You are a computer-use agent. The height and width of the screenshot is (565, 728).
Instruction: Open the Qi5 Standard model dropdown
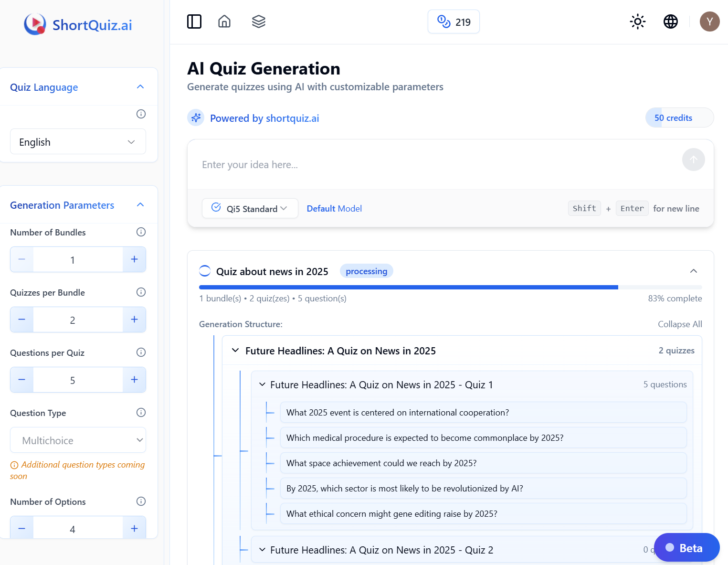click(x=250, y=208)
